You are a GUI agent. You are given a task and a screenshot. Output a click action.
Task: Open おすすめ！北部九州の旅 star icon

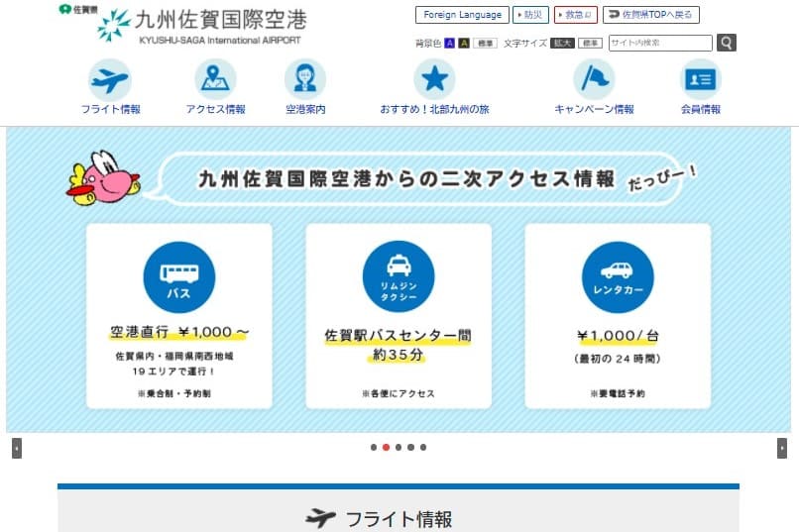[x=434, y=80]
